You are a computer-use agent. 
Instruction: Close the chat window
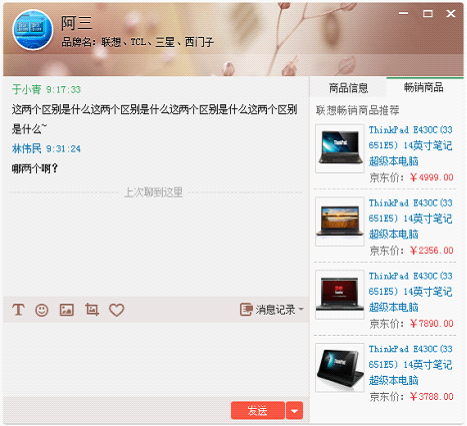[x=451, y=13]
